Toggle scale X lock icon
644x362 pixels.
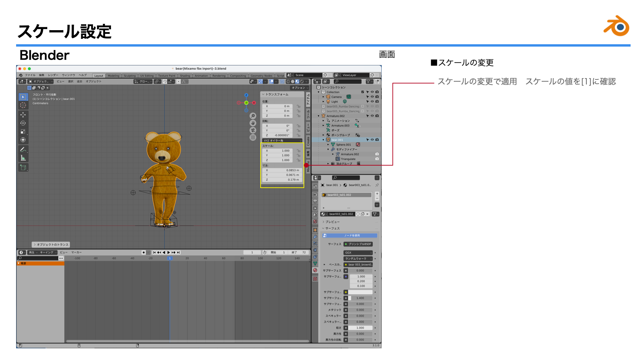click(299, 151)
